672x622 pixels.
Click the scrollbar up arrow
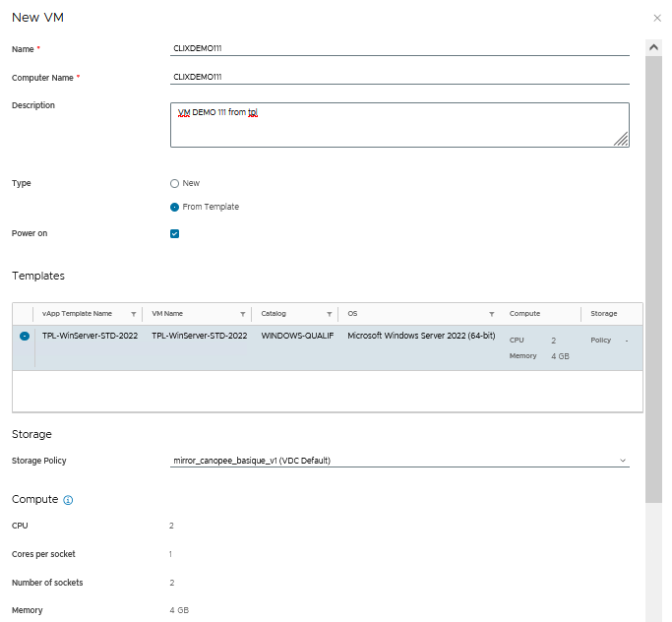pyautogui.click(x=653, y=46)
